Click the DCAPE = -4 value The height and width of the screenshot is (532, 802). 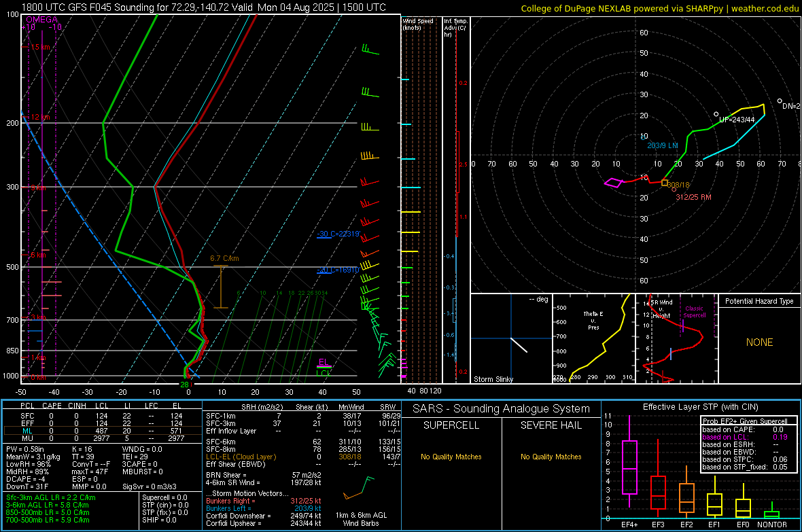click(26, 479)
